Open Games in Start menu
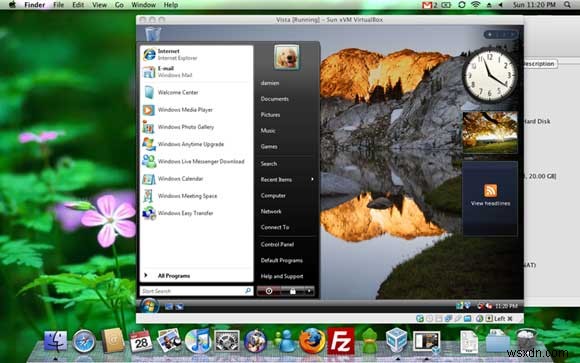Screen dimensions: 580x363 tap(269, 147)
